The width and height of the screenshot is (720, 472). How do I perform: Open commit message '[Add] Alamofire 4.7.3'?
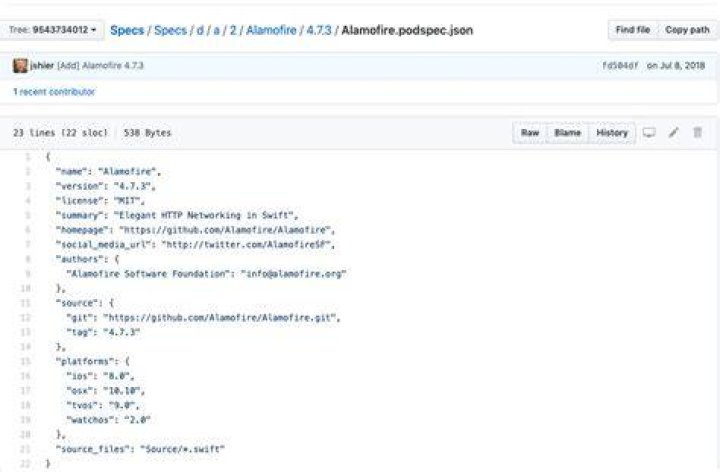click(100, 66)
